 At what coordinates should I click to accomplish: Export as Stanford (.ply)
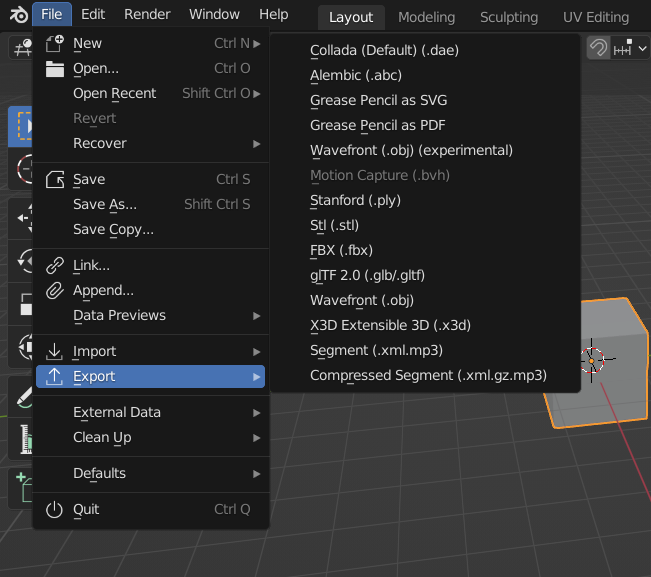click(425, 200)
